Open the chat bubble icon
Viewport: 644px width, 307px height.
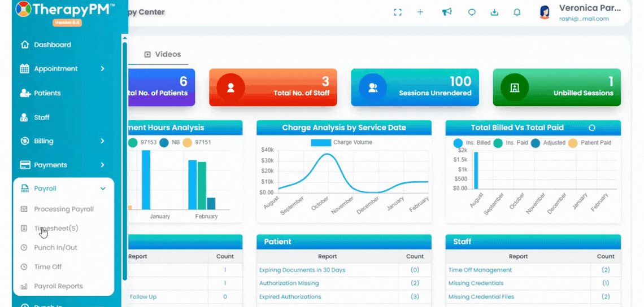pyautogui.click(x=472, y=12)
